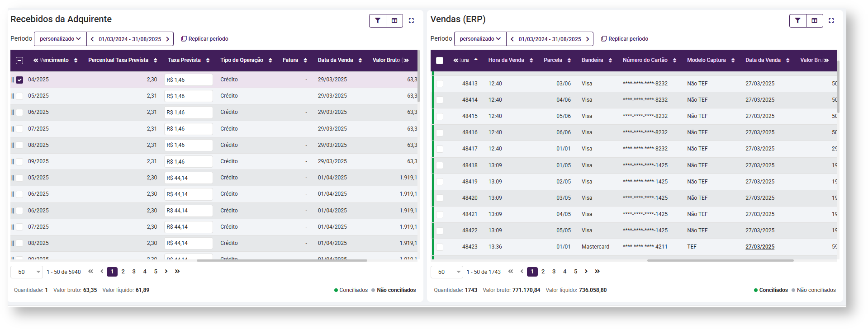This screenshot has width=868, height=329.
Task: Go to next period in Recebidos da Adquirente
Action: click(x=167, y=39)
